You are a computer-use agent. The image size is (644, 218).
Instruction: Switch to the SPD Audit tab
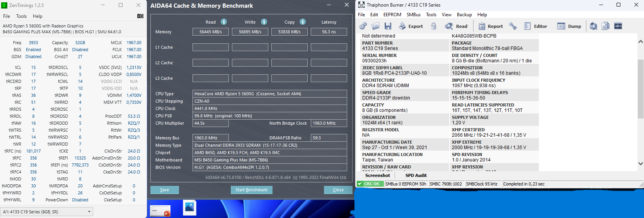(416, 175)
